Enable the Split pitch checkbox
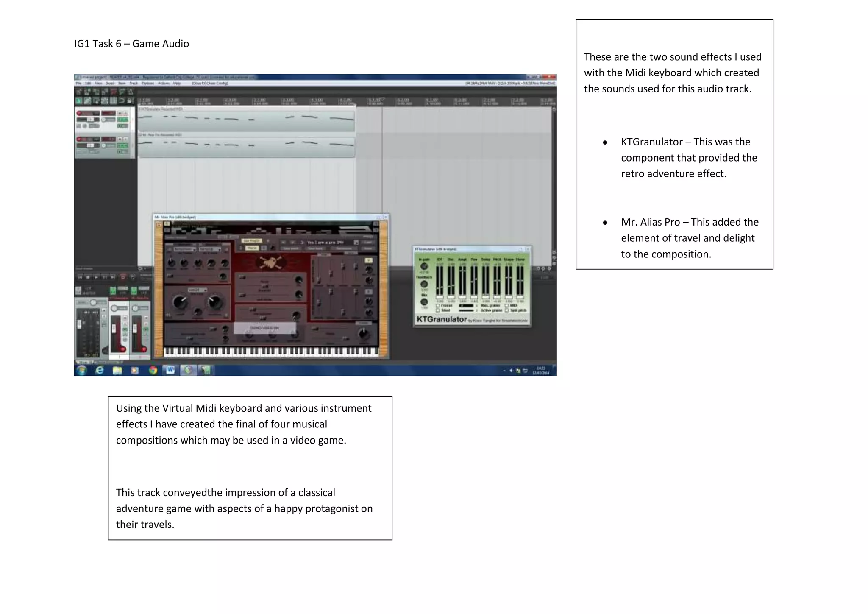This screenshot has height=614, width=868. click(x=507, y=310)
